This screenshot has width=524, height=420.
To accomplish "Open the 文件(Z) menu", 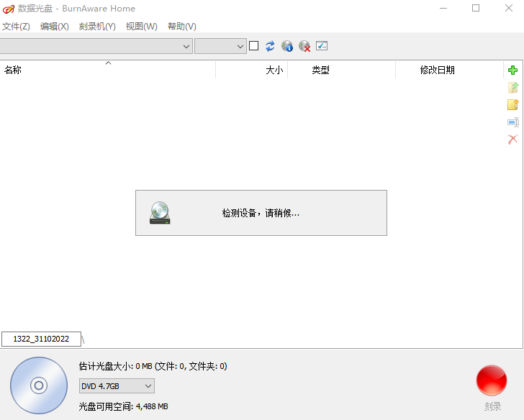I will 16,27.
